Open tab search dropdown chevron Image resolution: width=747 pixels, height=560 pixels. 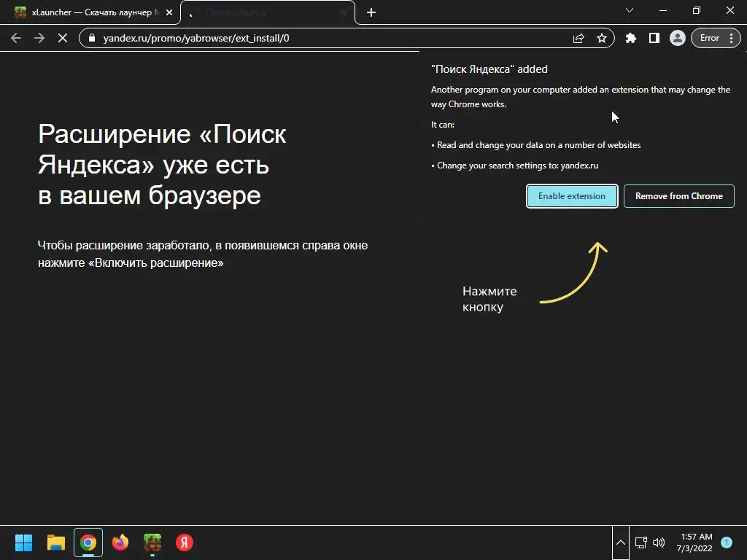[630, 10]
